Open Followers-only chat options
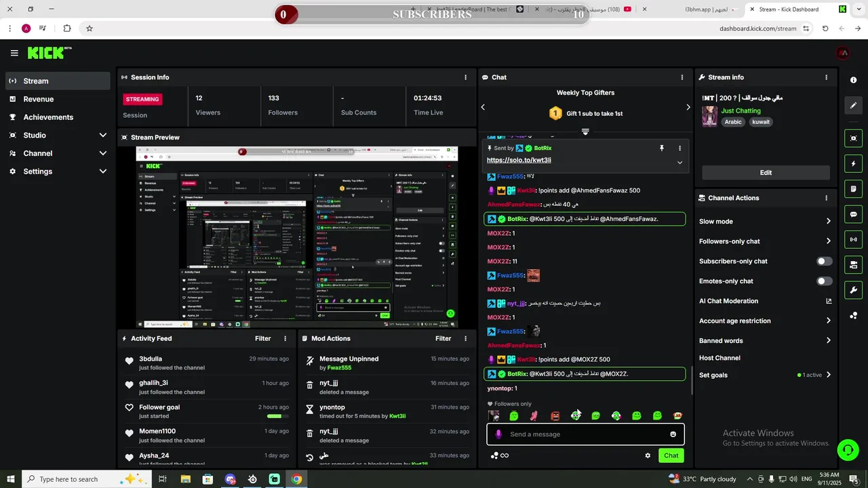The image size is (868, 488). pos(765,241)
